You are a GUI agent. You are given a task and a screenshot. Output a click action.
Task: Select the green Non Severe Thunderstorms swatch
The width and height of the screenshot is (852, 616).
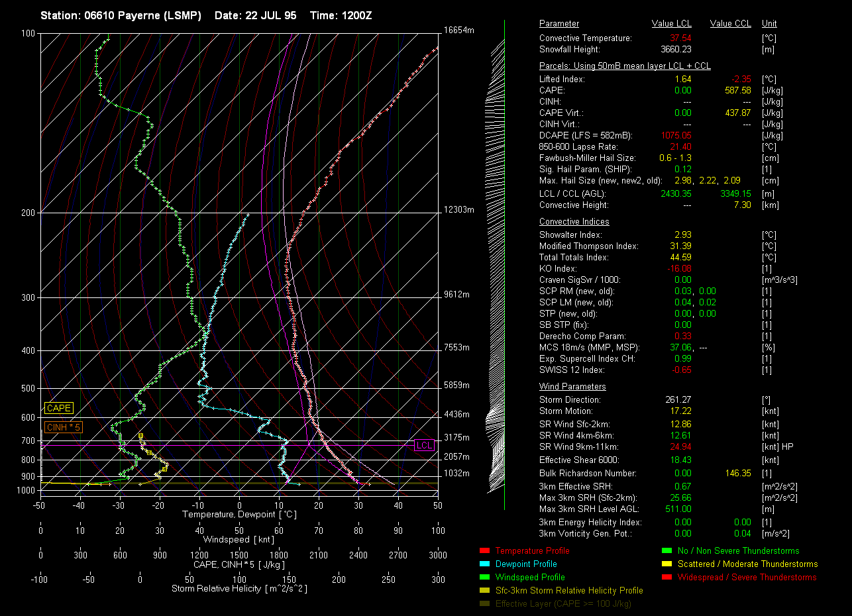tap(665, 550)
